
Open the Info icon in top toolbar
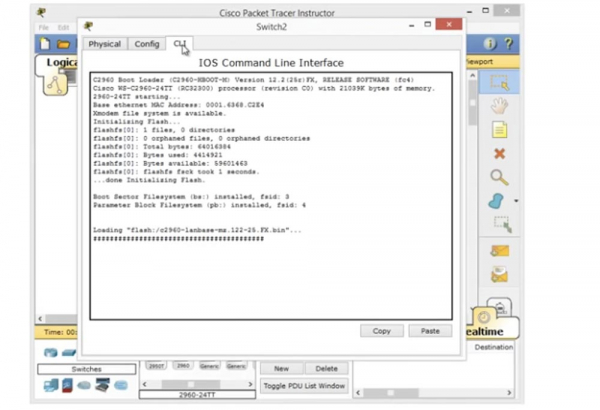point(491,45)
